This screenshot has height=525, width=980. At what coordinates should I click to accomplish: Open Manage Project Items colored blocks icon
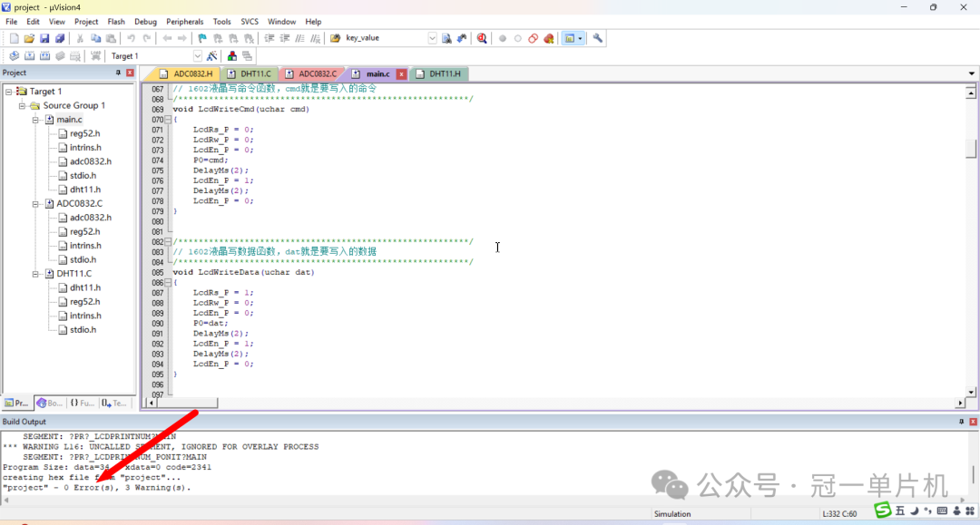click(x=232, y=56)
